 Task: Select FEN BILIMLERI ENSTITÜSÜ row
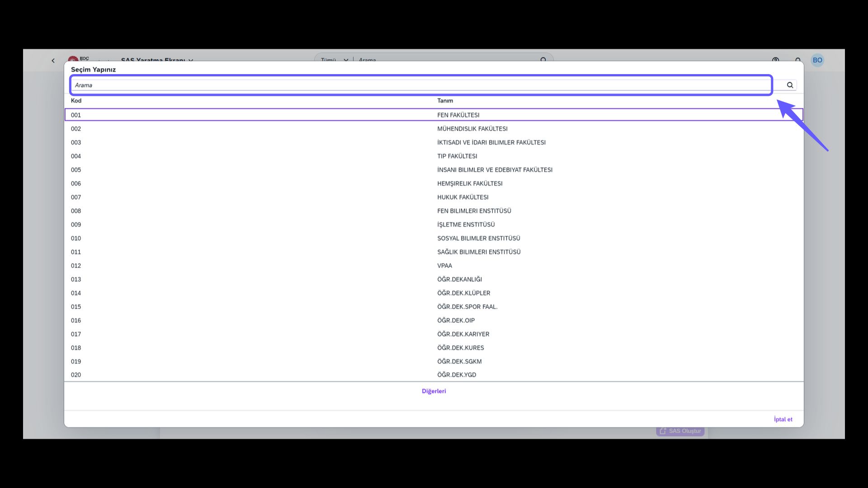434,211
